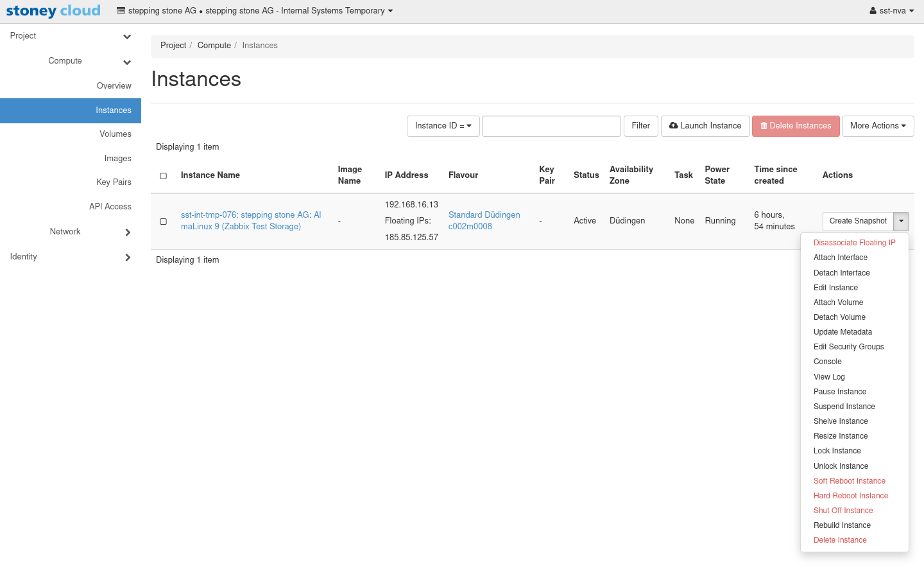
Task: Expand the Network sidebar section chevron
Action: pos(127,232)
